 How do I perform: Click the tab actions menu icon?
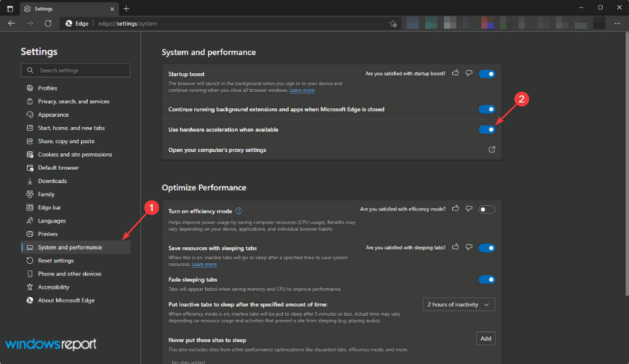10,8
